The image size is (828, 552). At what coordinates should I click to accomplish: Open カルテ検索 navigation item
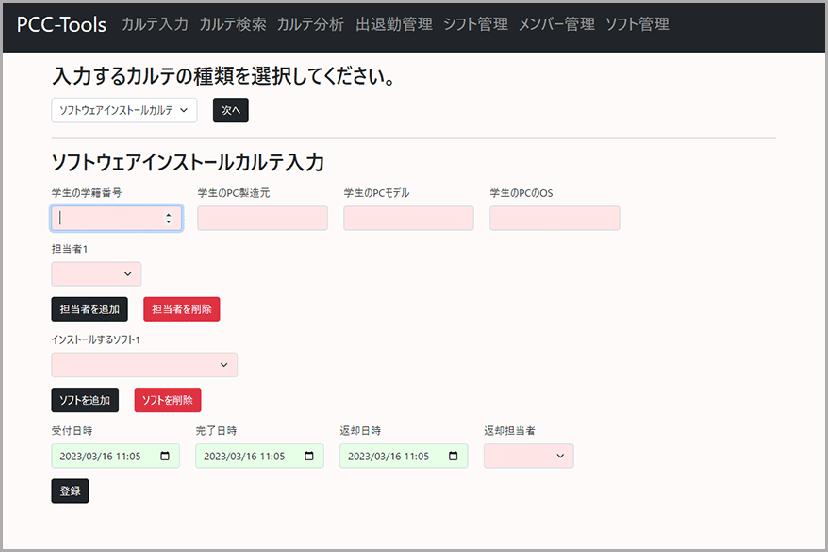coord(233,25)
